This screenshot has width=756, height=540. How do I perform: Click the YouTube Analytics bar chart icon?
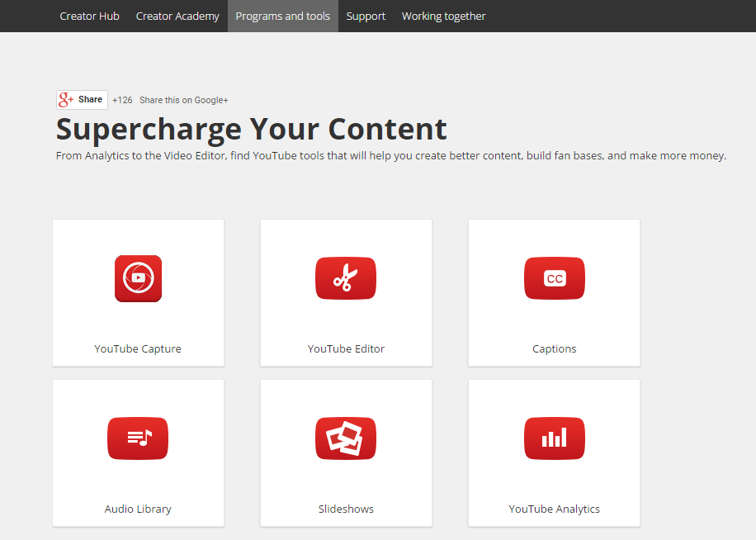click(554, 438)
